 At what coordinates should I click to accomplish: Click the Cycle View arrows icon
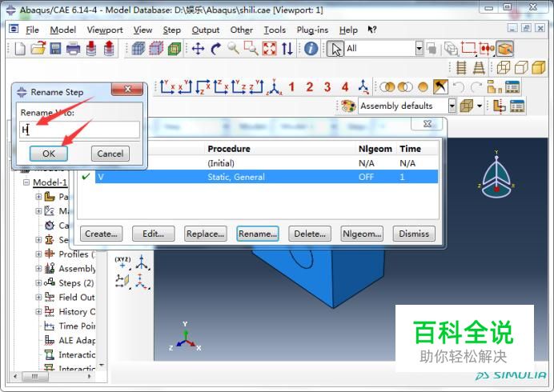[287, 48]
